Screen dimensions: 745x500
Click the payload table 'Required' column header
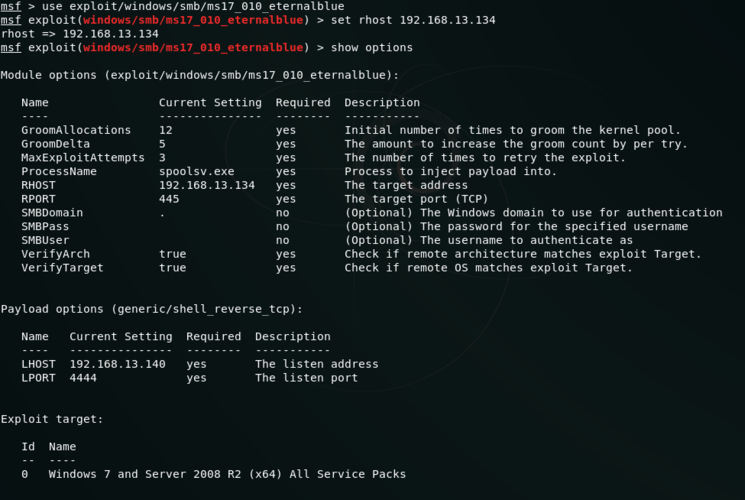[213, 337]
